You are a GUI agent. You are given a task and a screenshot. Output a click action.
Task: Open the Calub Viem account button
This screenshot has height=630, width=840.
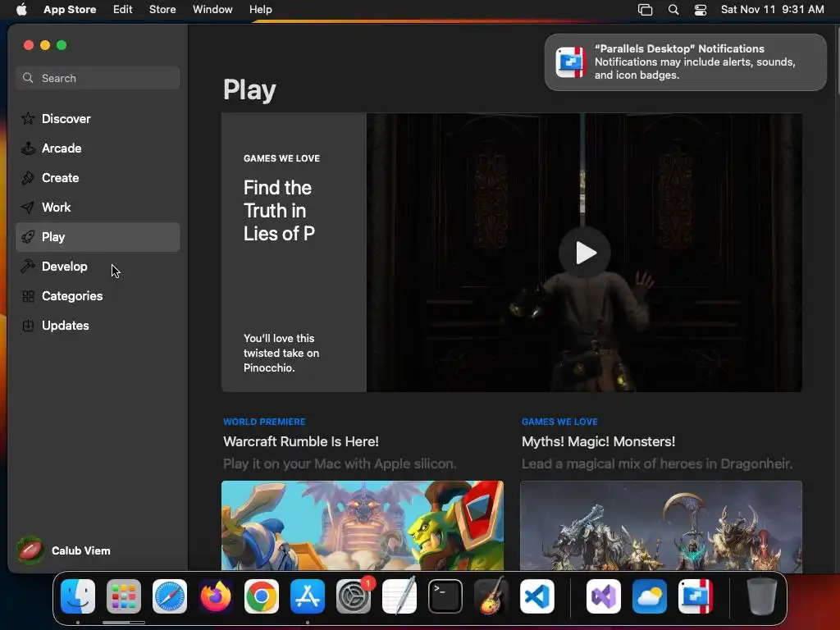click(64, 550)
